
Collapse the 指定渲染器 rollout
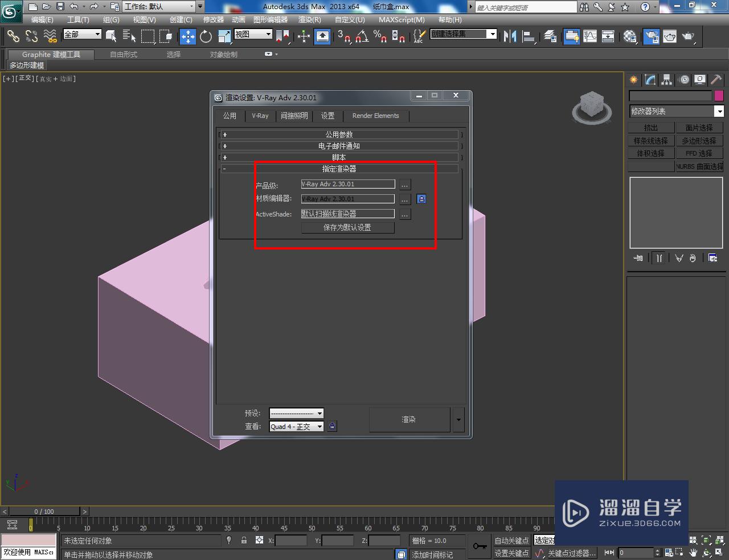339,169
